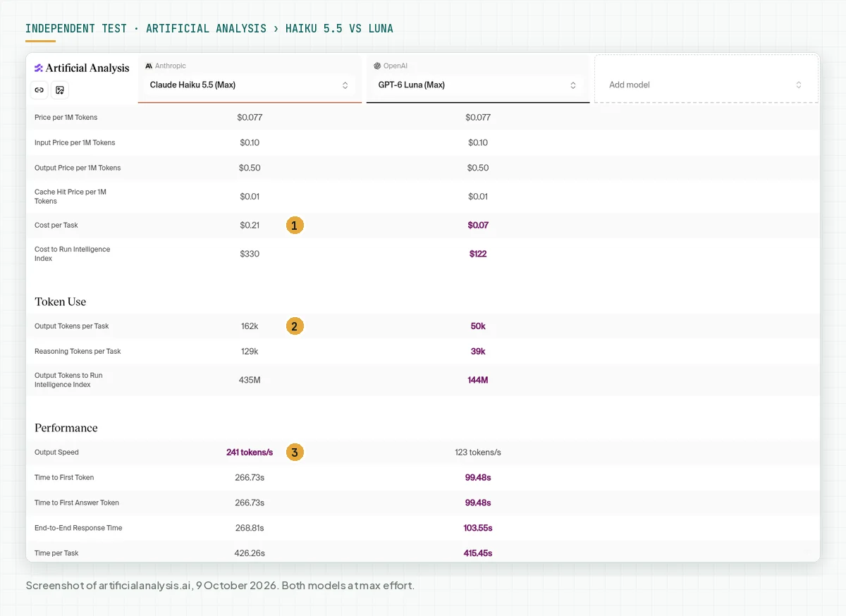Click the Cache Hit Price per 1M Tokens label
Viewport: 846px width, 616px height.
point(70,197)
